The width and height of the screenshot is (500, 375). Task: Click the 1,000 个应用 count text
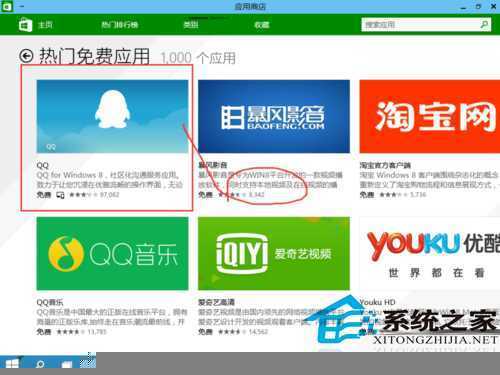coord(198,58)
